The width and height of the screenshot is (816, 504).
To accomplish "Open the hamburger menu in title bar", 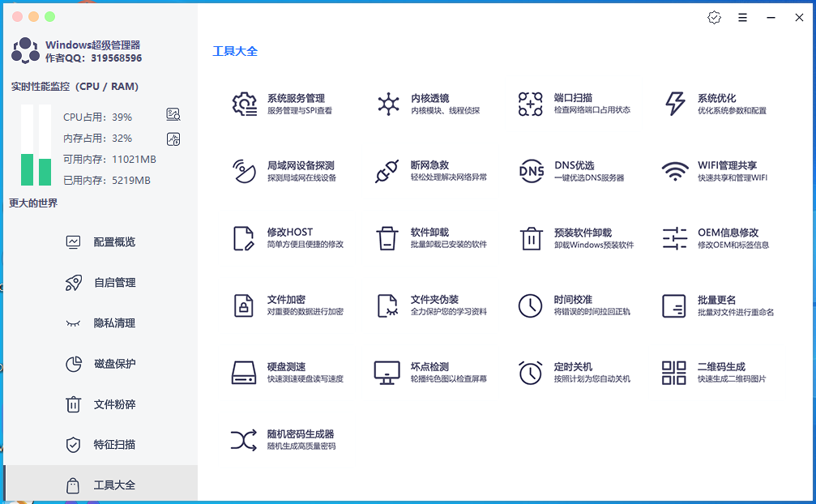I will 742,17.
